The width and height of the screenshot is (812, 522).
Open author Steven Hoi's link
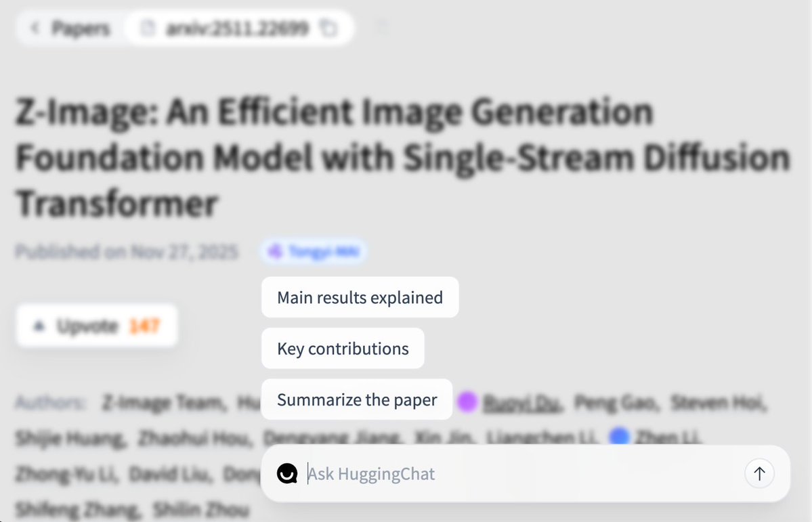[x=718, y=404]
